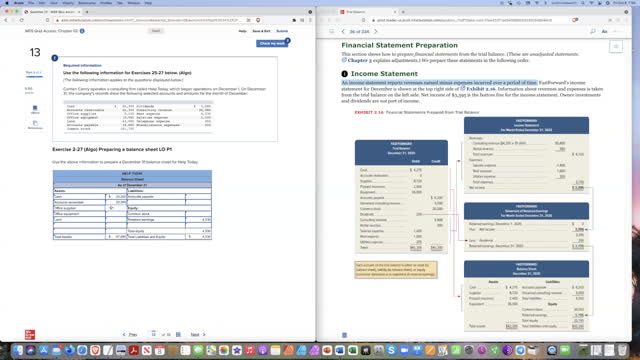Screen dimensions: 640x360
Task: Open a new tab in left browser
Action: point(87,12)
